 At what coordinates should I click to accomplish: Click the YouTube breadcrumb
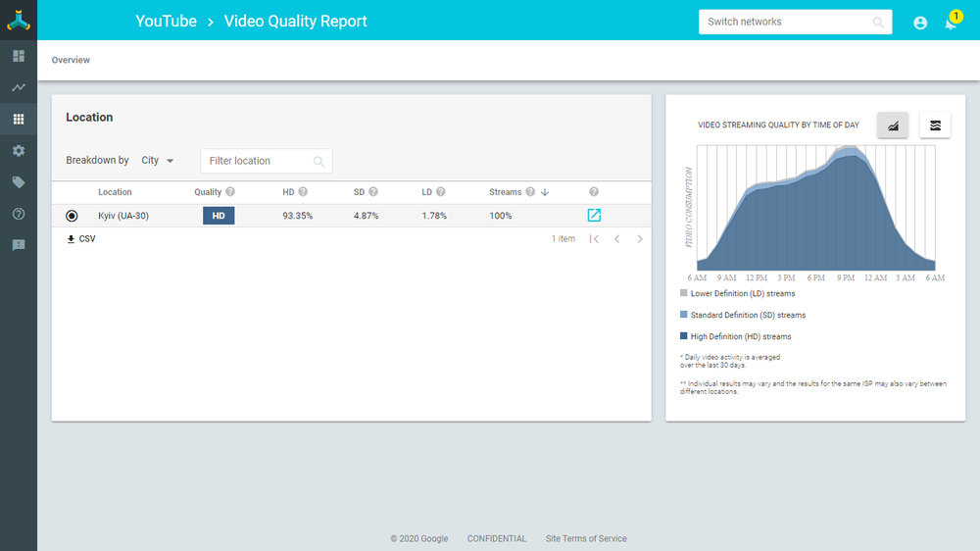click(166, 22)
